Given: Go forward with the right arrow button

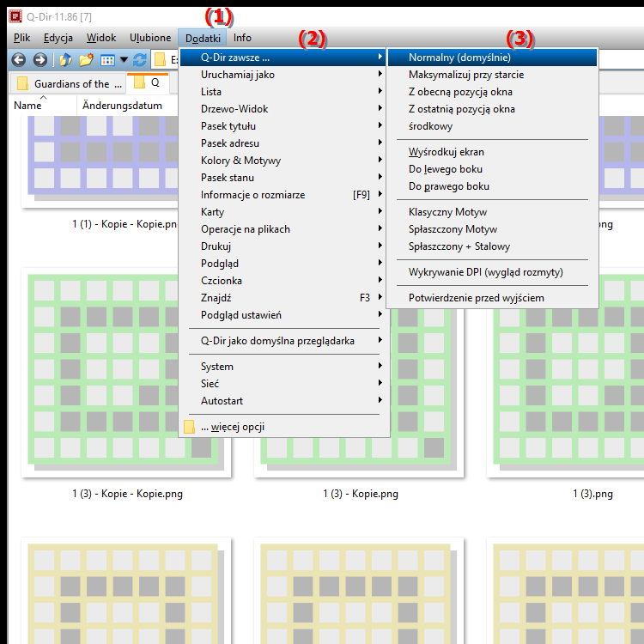Looking at the screenshot, I should point(39,60).
